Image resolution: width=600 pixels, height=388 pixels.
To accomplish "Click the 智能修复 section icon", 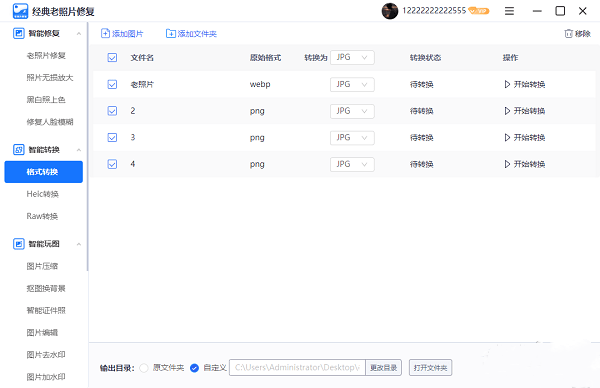I will pos(19,33).
